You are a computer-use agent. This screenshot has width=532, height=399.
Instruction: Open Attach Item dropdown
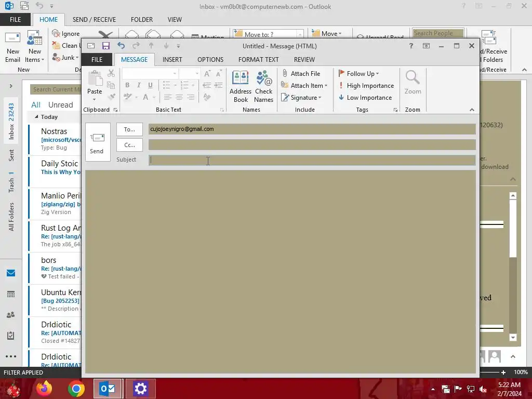click(x=304, y=86)
